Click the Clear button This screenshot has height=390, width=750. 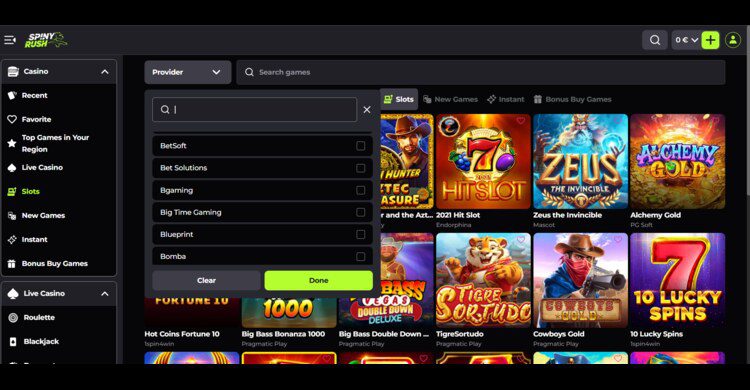[207, 280]
